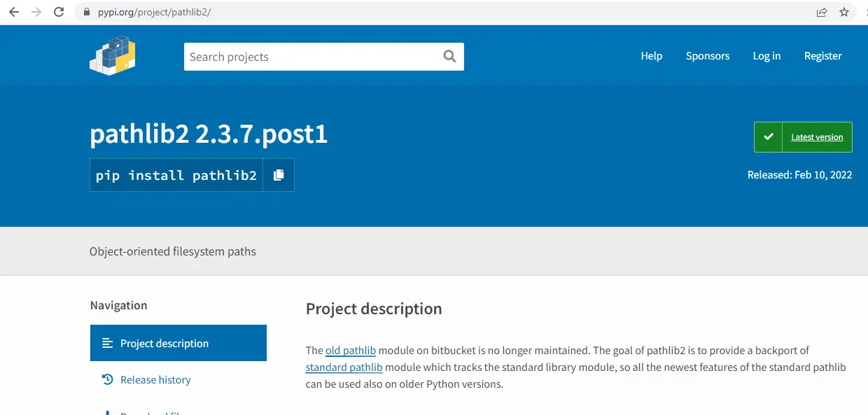This screenshot has width=868, height=415.
Task: Reload the page with the refresh icon
Action: tap(59, 12)
